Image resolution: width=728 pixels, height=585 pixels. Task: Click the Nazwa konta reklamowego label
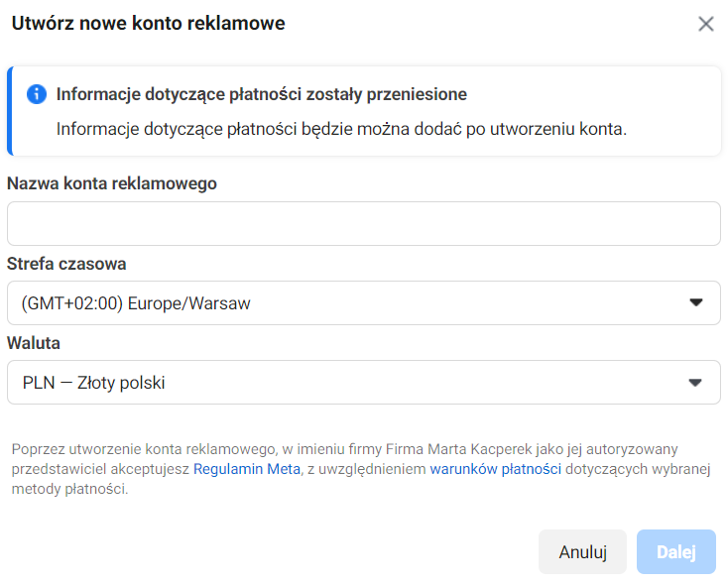[112, 183]
